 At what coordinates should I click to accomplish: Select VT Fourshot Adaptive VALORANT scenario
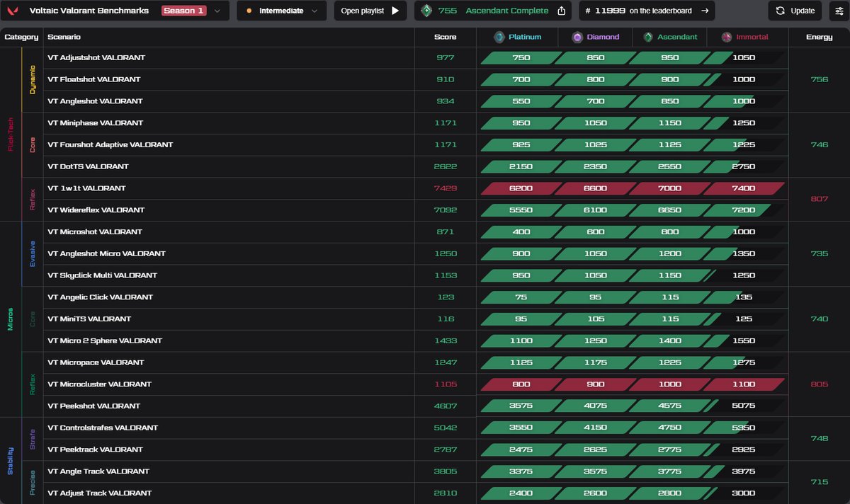tap(110, 144)
